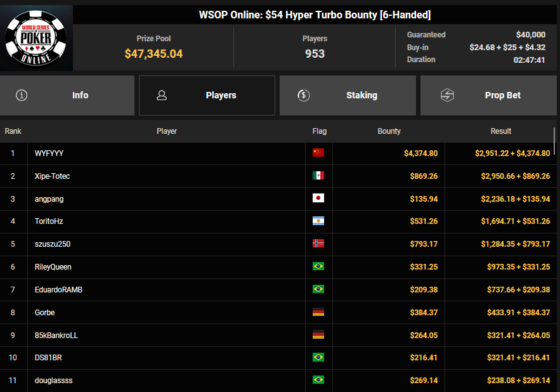Click the Japan flag beside angpang
560x392 pixels.
point(318,199)
